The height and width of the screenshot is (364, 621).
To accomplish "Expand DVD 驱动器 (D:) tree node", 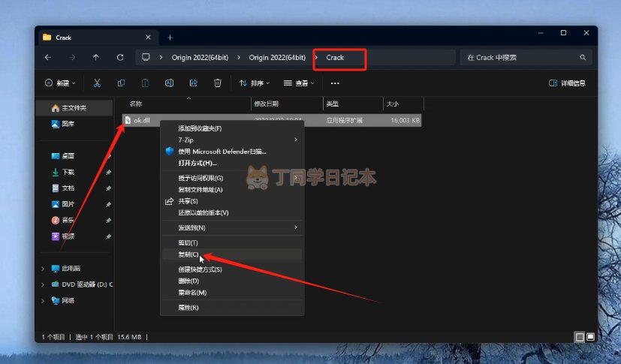I will coord(43,284).
